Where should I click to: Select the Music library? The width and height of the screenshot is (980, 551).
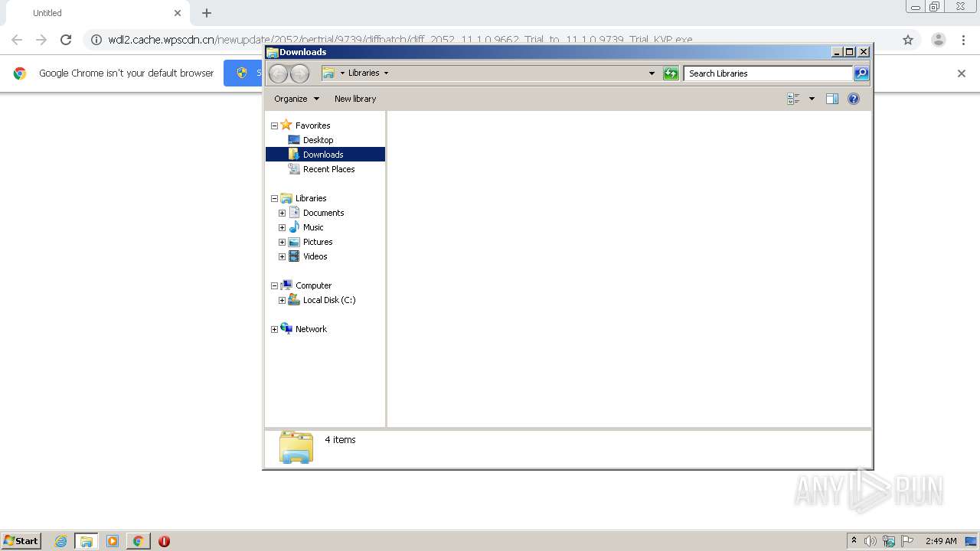(x=313, y=227)
